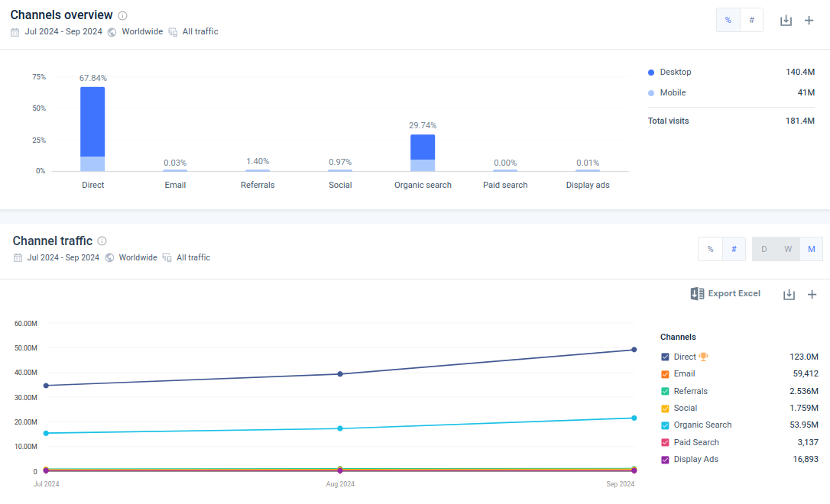This screenshot has width=830, height=504.
Task: Switch Channel traffic to number view
Action: (734, 249)
